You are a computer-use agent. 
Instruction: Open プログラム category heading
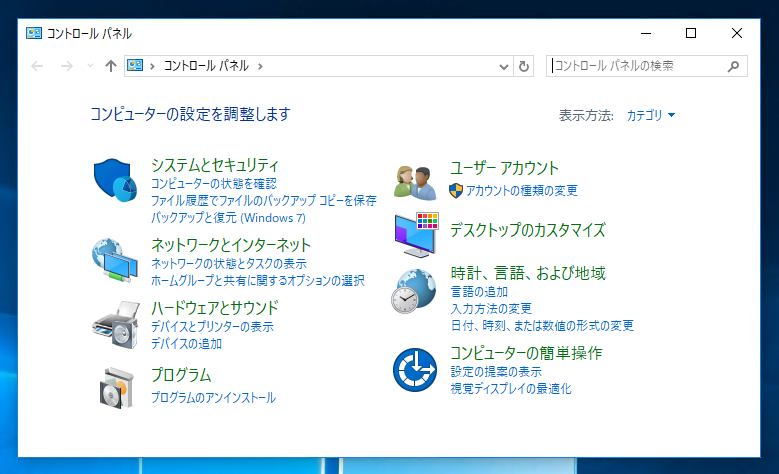tap(181, 375)
